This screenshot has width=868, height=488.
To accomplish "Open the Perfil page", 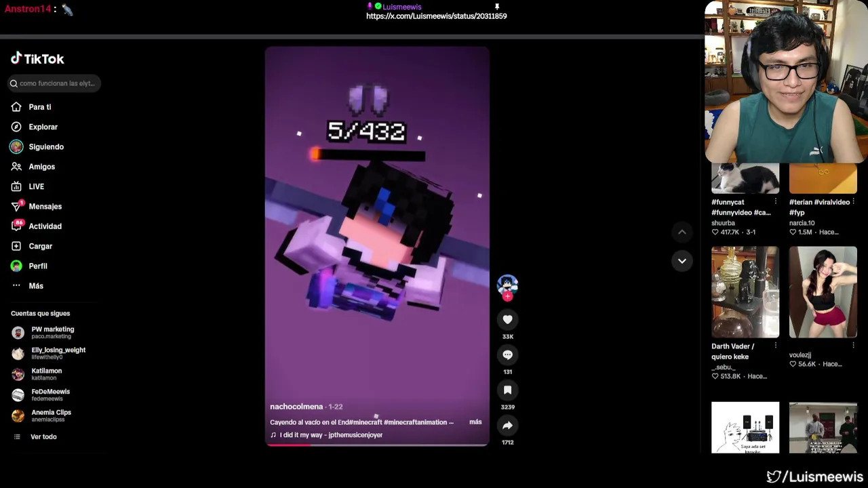I will pos(37,266).
